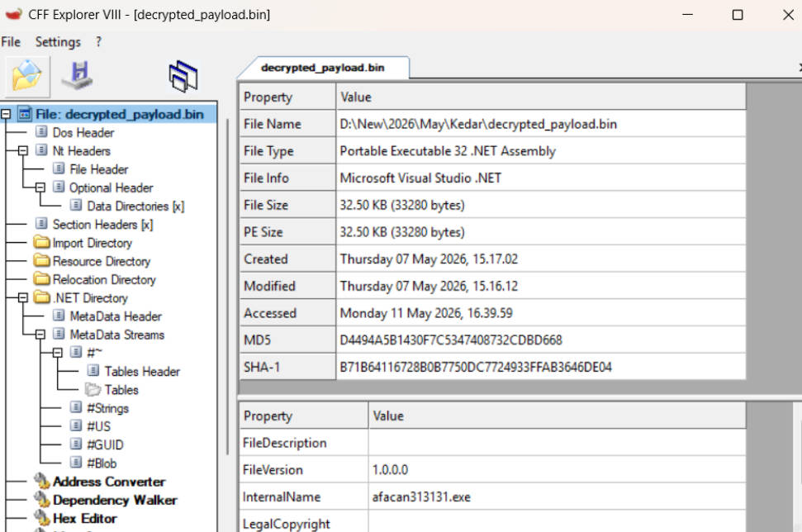Select the MetaData Streams tree item
The image size is (802, 532).
tap(117, 335)
